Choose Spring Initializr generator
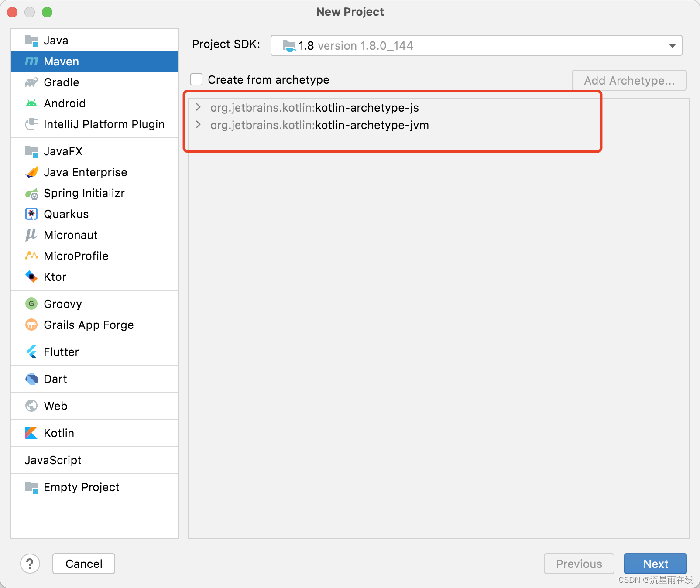 point(95,193)
